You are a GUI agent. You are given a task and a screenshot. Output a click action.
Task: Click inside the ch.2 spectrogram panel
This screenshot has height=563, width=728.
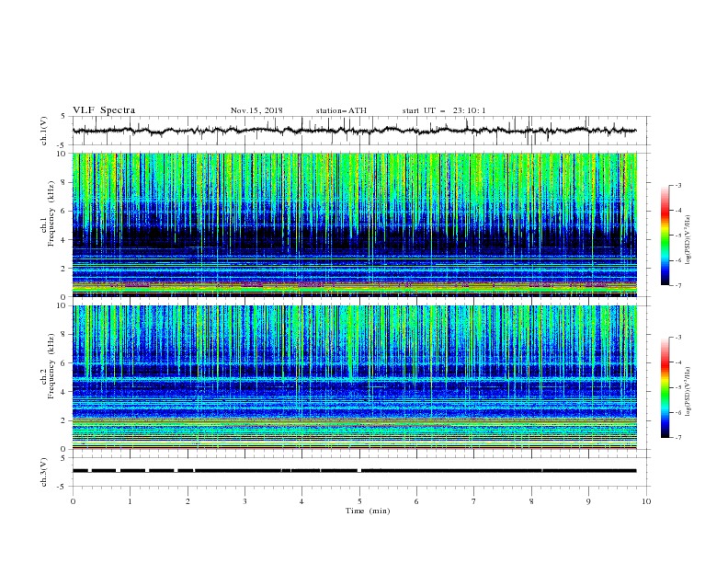[354, 377]
